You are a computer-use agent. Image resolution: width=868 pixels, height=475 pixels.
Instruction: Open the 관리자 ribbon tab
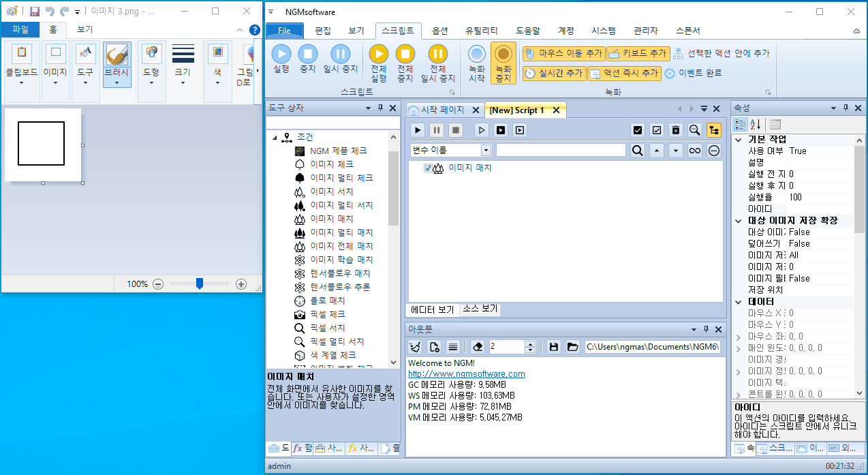click(x=645, y=31)
